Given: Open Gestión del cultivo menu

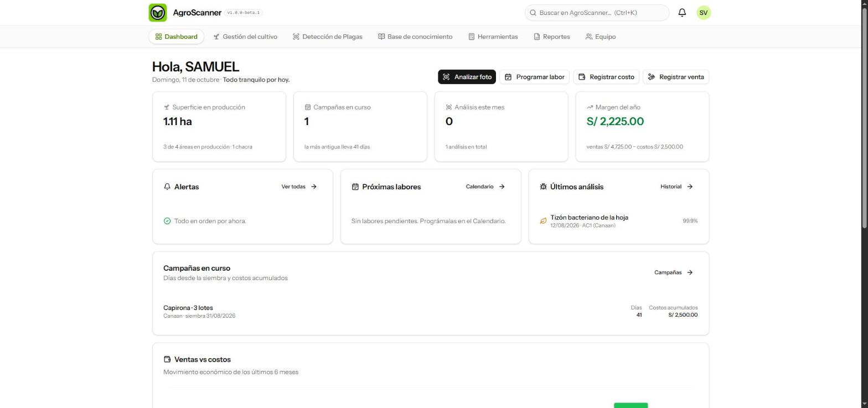Looking at the screenshot, I should pos(245,37).
